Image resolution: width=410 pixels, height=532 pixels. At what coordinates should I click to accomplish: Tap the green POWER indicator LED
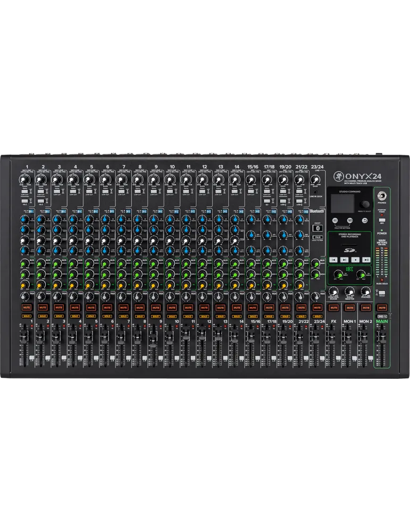tap(382, 230)
